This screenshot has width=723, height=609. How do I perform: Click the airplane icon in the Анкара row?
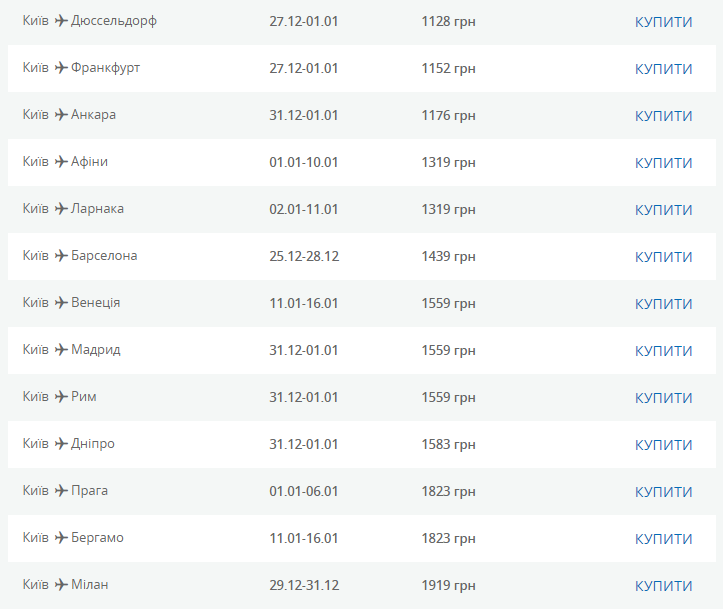(60, 115)
